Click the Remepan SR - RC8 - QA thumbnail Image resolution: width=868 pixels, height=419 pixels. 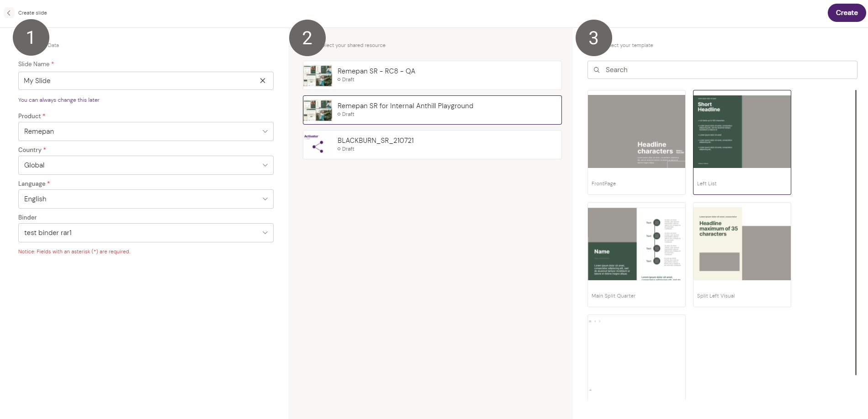[318, 76]
